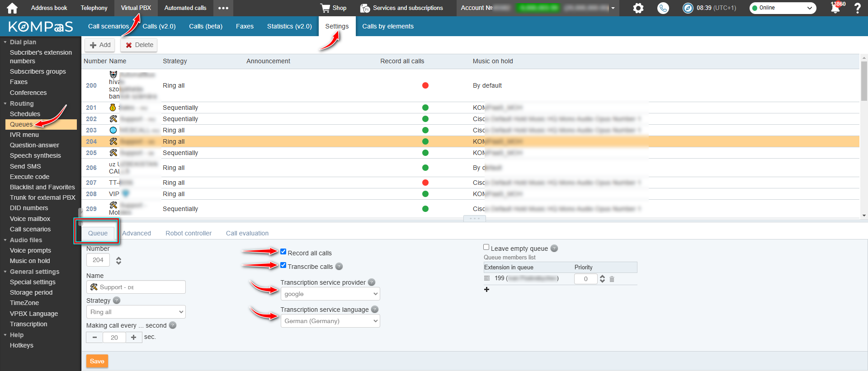Save the queue settings
The width and height of the screenshot is (868, 371).
click(97, 361)
